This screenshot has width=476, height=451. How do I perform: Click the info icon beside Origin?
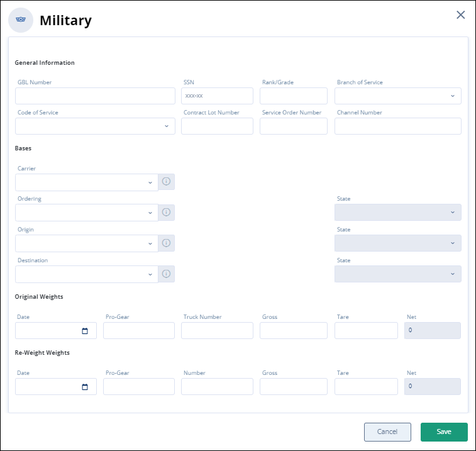click(x=166, y=243)
